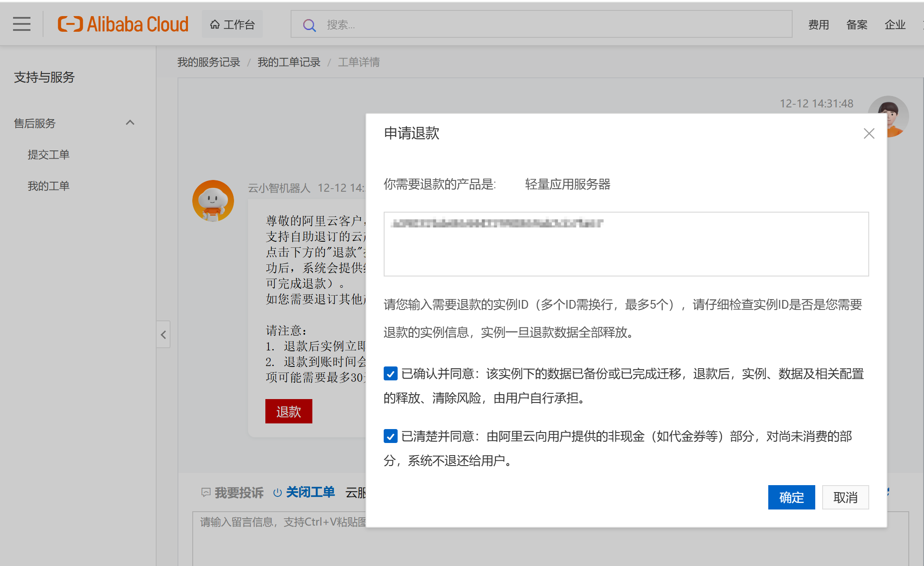Open the 工作台 home workbench
Image resolution: width=924 pixels, height=566 pixels.
[x=232, y=24]
